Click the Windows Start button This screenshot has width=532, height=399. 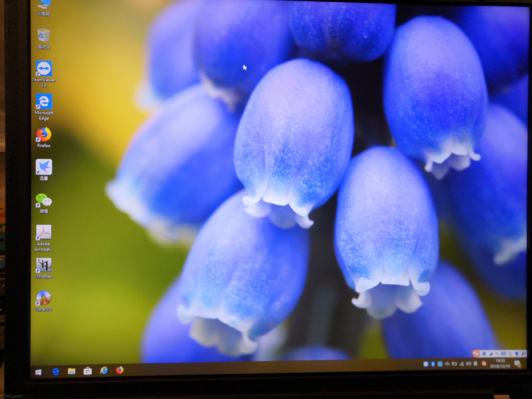38,372
